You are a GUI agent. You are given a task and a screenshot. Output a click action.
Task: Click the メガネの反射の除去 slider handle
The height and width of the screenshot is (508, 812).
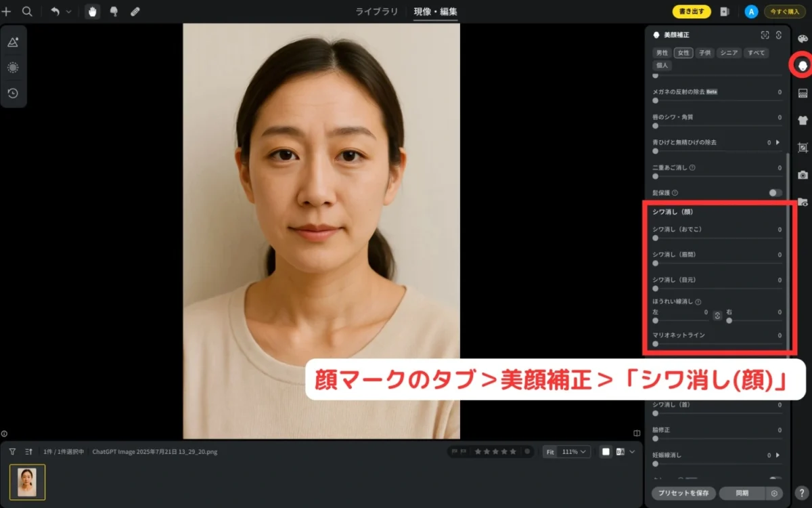coord(655,100)
